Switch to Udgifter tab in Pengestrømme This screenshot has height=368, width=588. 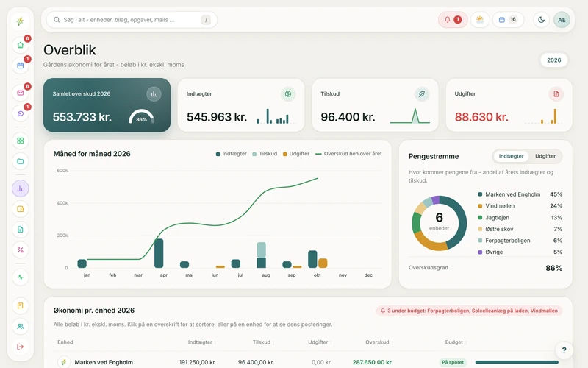(545, 156)
